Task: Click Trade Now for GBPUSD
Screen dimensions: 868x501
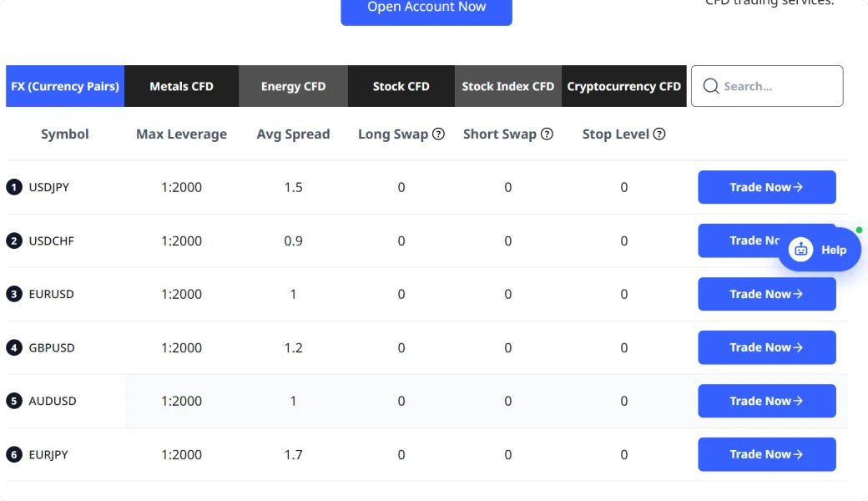Action: pyautogui.click(x=767, y=347)
